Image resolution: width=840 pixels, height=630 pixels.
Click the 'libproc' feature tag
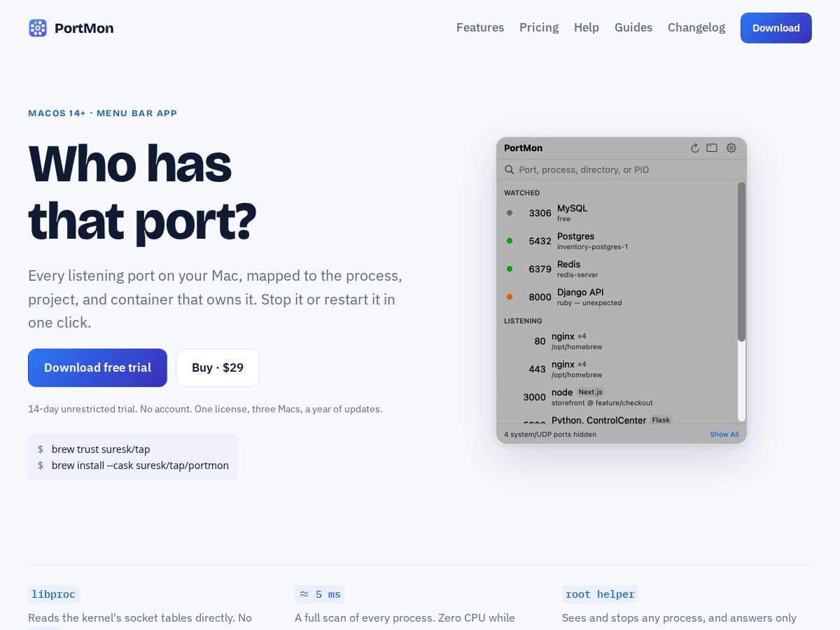coord(54,594)
